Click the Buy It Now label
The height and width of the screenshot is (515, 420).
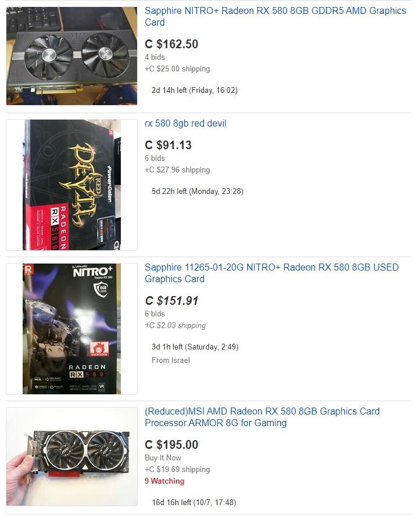pyautogui.click(x=163, y=458)
